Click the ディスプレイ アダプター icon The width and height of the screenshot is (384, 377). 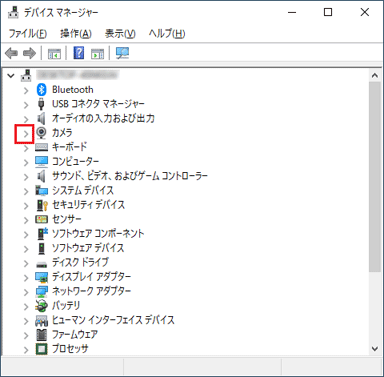pos(41,277)
